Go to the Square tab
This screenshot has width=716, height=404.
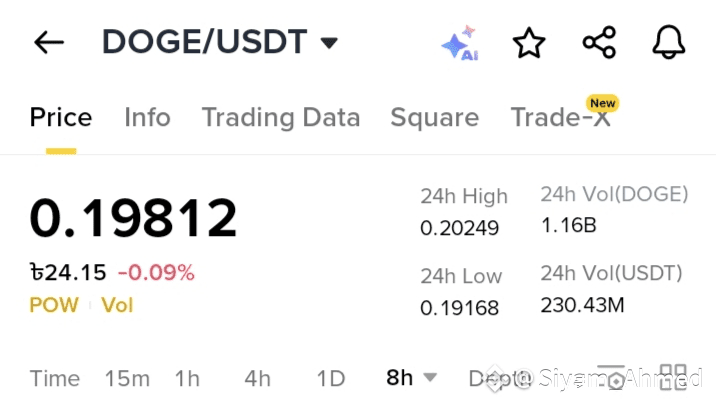click(x=435, y=117)
